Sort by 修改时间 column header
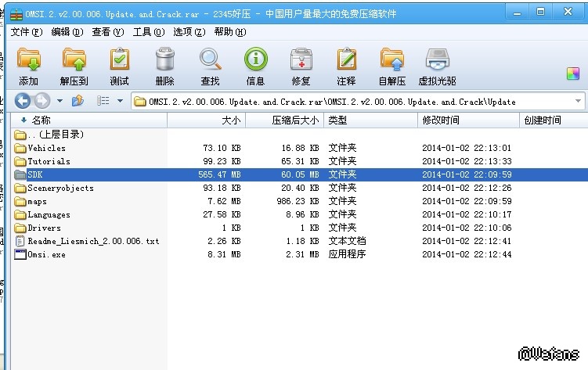Viewport: 588px width, 370px height. [x=469, y=120]
